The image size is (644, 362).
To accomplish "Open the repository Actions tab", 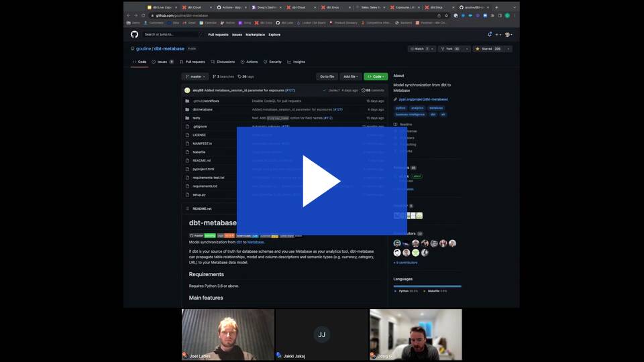I will click(x=250, y=62).
